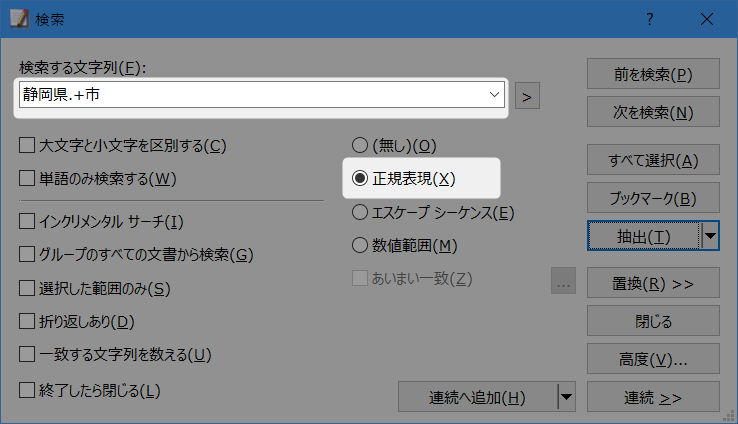
Task: Open 高度(V)... advanced settings
Action: [653, 360]
